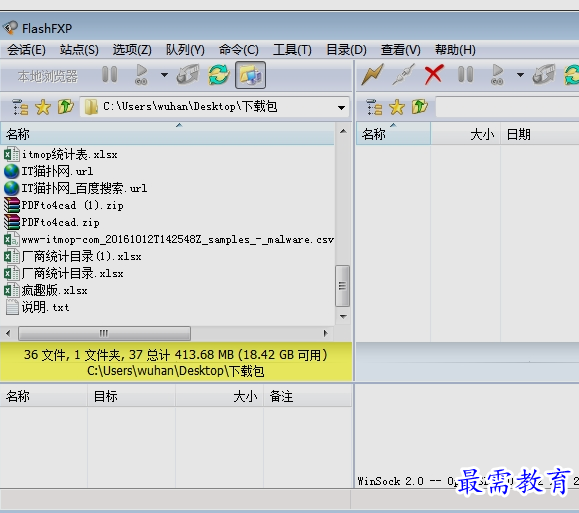The width and height of the screenshot is (579, 513).
Task: Click queue 备注 column header
Action: pos(307,396)
